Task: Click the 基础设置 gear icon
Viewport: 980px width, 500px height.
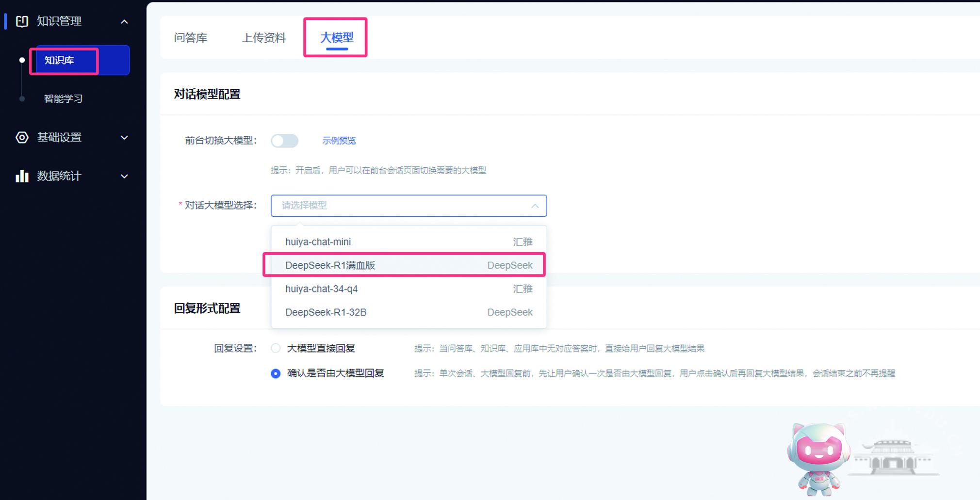Action: [22, 137]
